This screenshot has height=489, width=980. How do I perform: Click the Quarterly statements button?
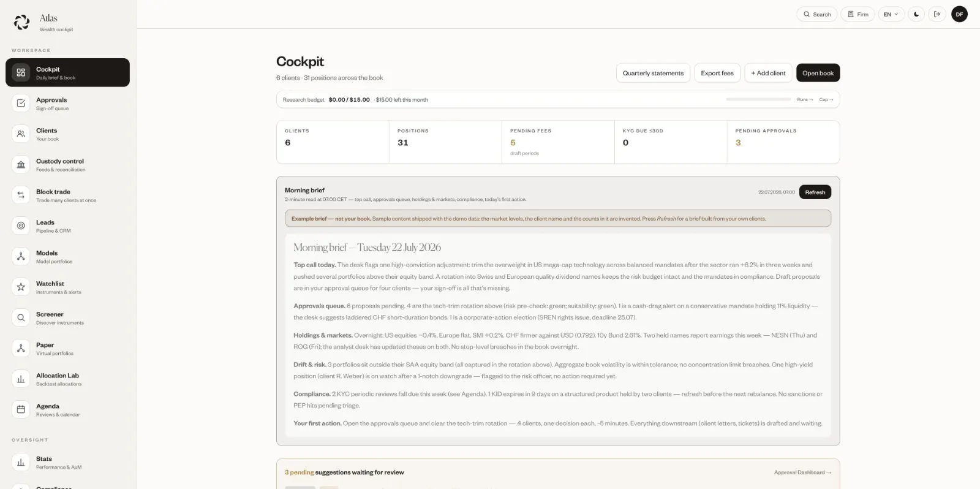coord(653,73)
